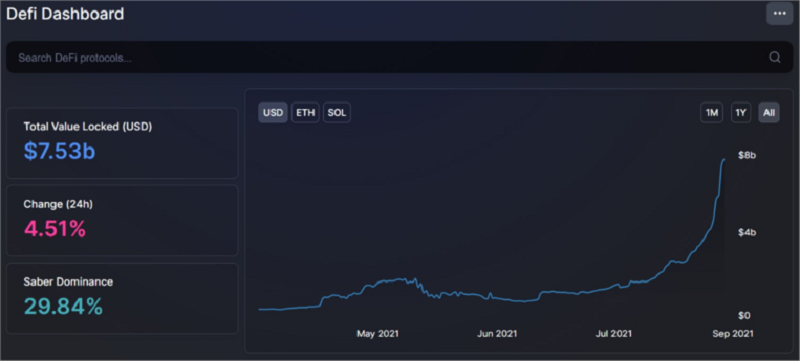Click the Saber Dominance label
This screenshot has height=361, width=800.
(68, 281)
